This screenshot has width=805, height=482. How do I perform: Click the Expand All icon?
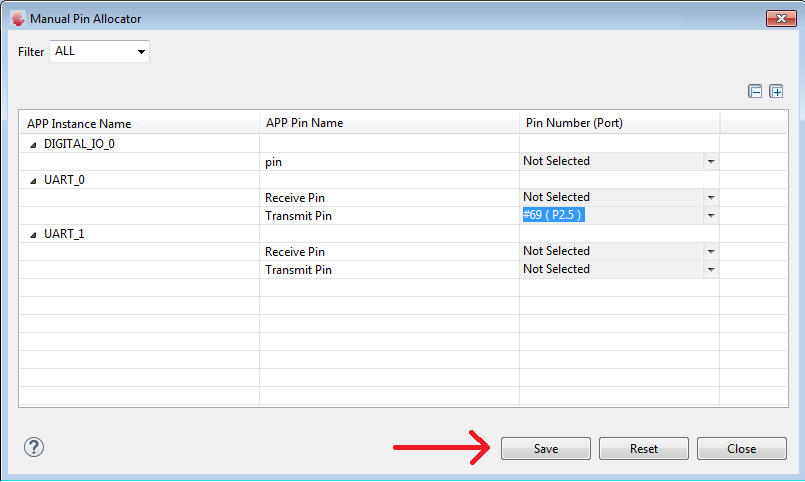pyautogui.click(x=776, y=92)
